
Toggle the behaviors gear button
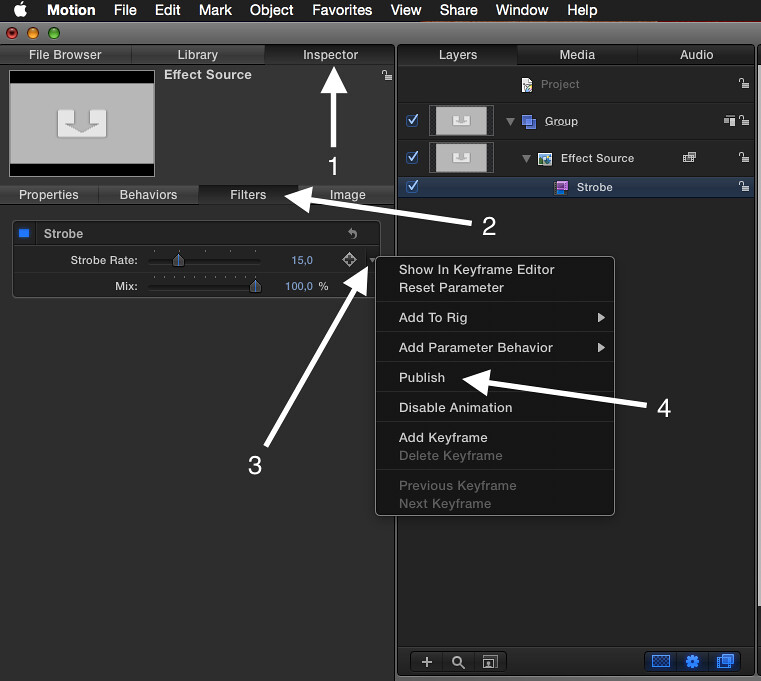tap(693, 661)
